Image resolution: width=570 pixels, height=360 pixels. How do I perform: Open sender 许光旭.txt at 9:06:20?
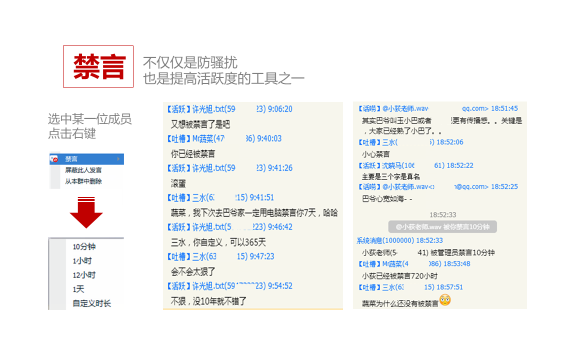tap(230, 109)
